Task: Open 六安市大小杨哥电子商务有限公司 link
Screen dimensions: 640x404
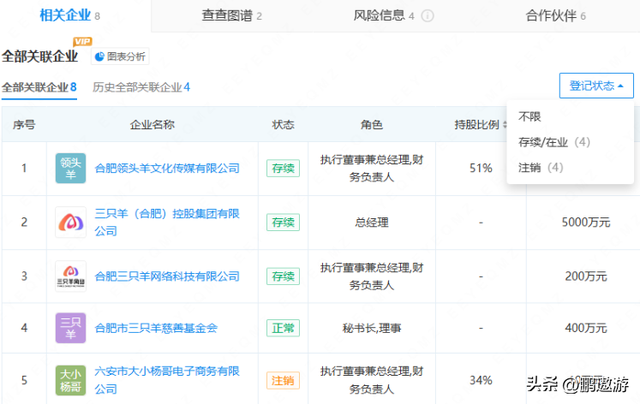Action: [x=167, y=380]
